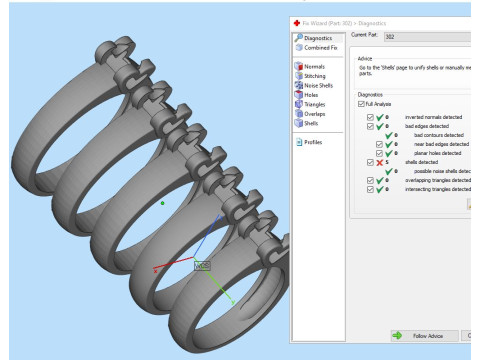Image resolution: width=480 pixels, height=360 pixels.
Task: Toggle the inverted normals detected checkbox
Action: pos(370,117)
